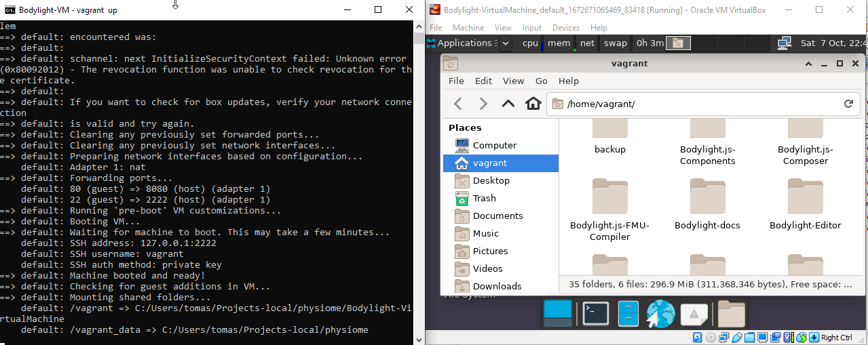Reload the folder with the refresh icon
Image resolution: width=868 pixels, height=345 pixels.
point(848,104)
